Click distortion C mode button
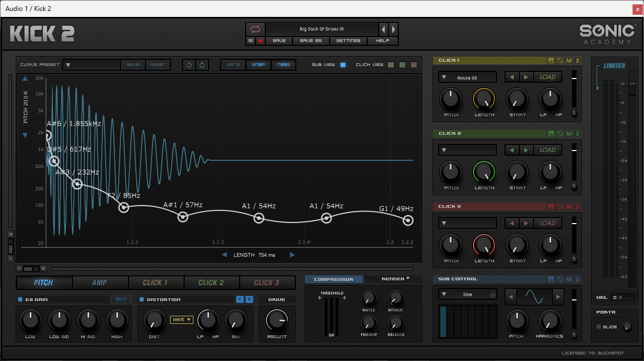Image resolution: width=644 pixels, height=361 pixels. click(x=240, y=299)
